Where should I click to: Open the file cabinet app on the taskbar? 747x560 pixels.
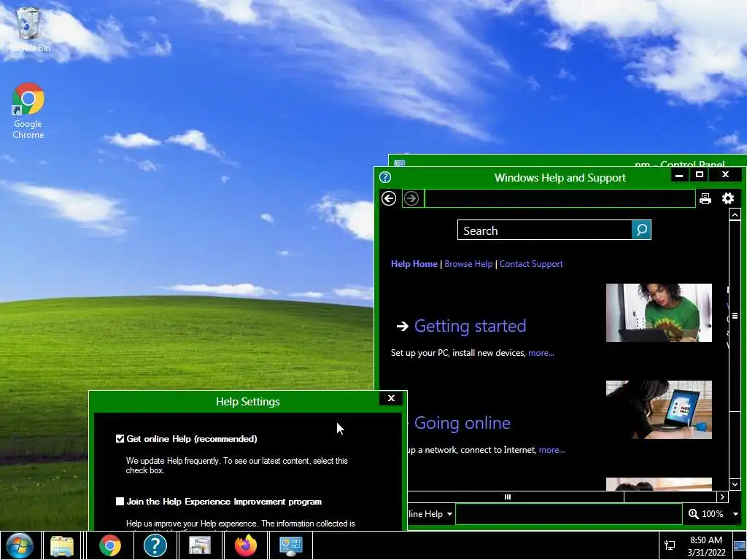(x=200, y=545)
